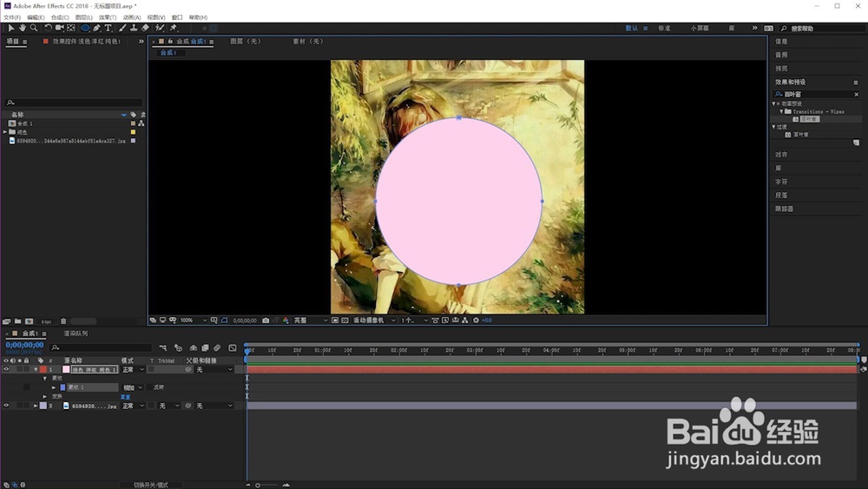Select the Pen tool

[97, 28]
